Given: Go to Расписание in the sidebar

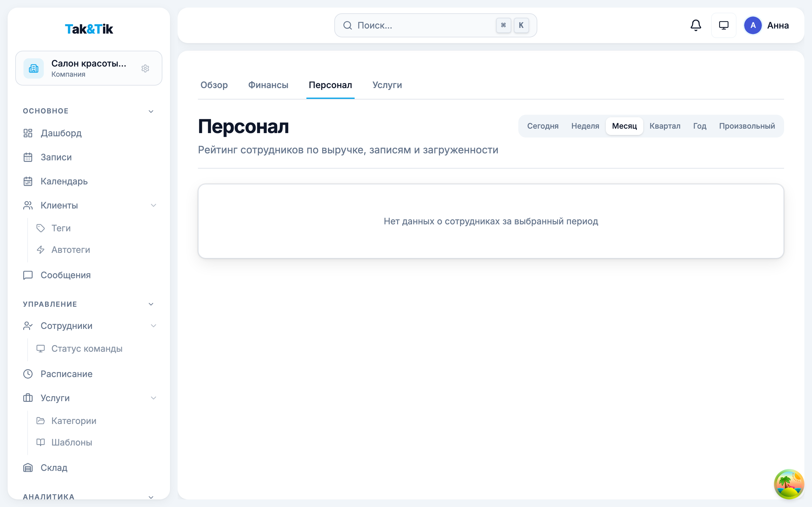Looking at the screenshot, I should tap(66, 374).
